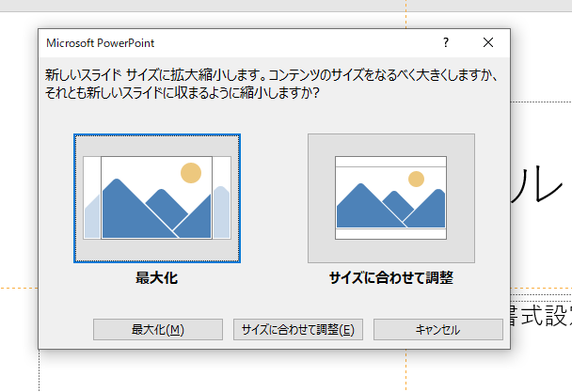Select the 最大化 preview thumbnail
Screen dimensions: 572x392
coord(157,198)
